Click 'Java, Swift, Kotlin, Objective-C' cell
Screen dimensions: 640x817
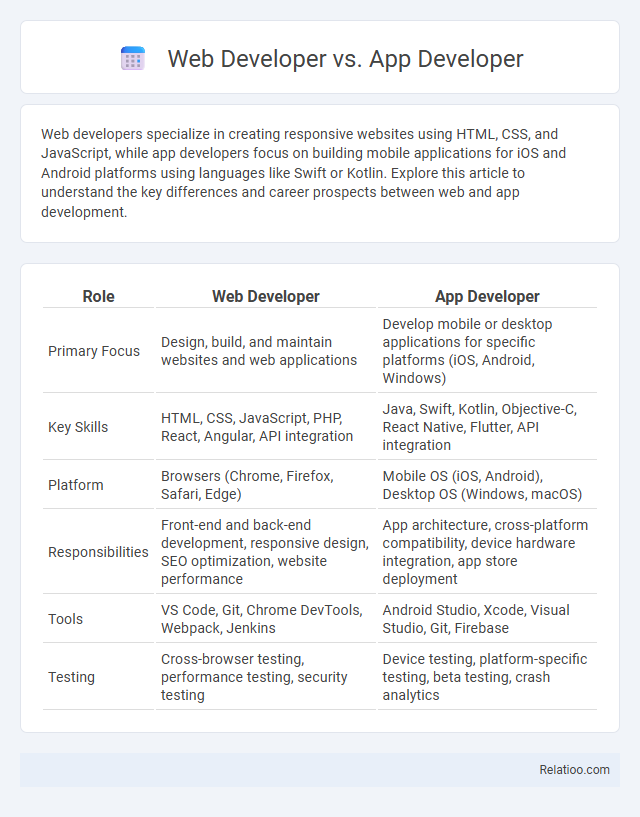487,427
